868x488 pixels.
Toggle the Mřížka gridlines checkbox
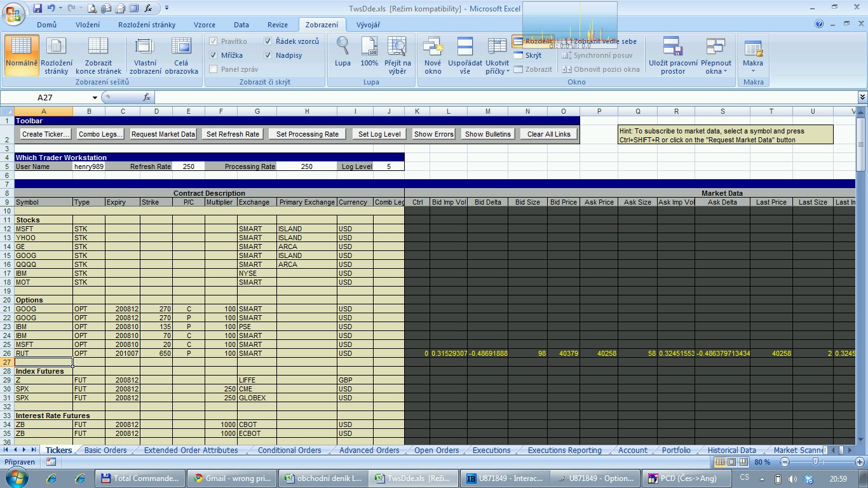pos(214,55)
